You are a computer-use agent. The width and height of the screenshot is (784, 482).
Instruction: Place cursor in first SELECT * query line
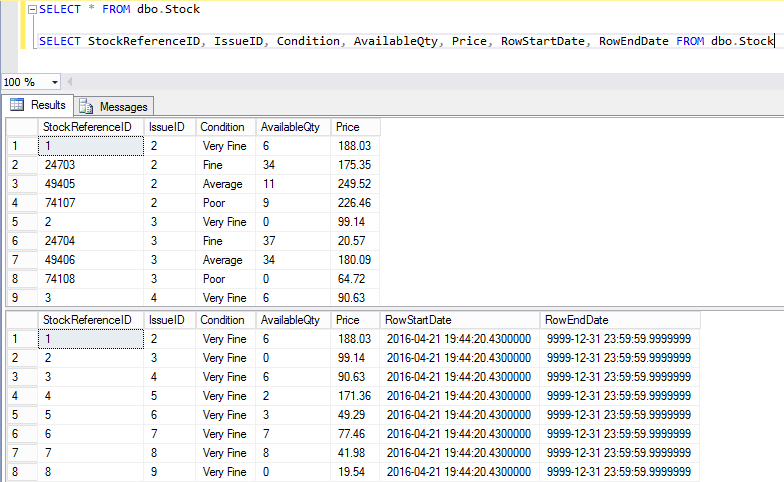(x=120, y=9)
